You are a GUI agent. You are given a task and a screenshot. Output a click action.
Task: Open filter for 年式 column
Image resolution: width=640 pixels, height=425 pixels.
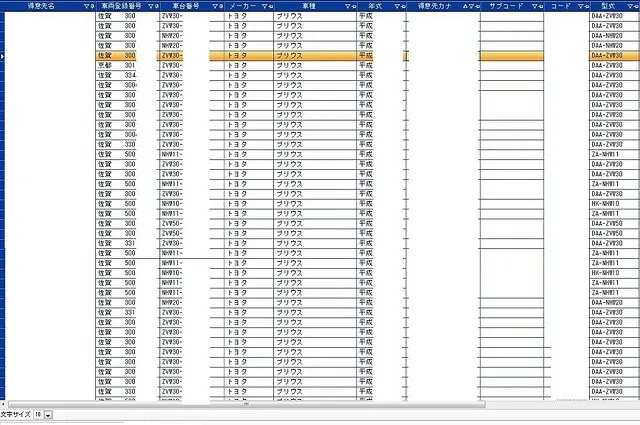[397, 6]
